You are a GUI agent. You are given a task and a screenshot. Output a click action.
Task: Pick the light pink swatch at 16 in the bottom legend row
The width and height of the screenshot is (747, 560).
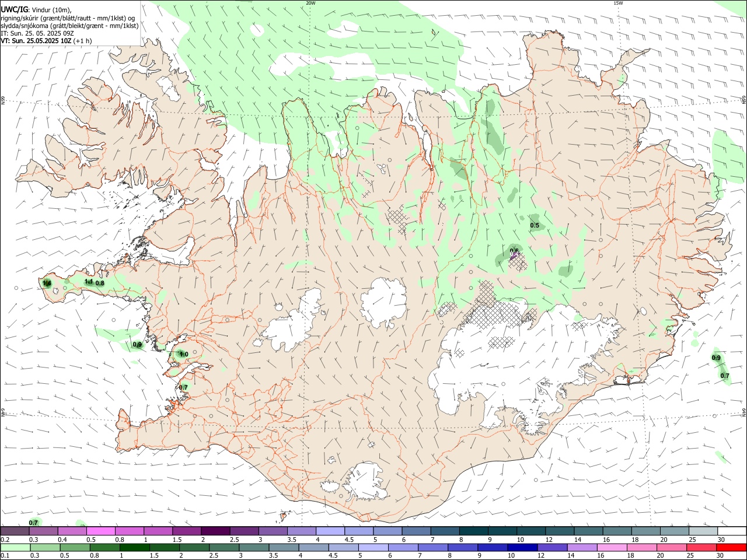point(612,547)
